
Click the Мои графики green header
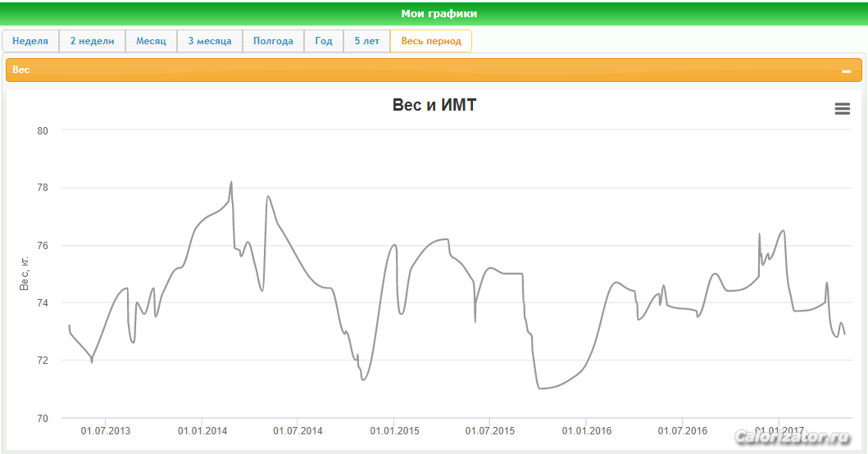pos(439,13)
